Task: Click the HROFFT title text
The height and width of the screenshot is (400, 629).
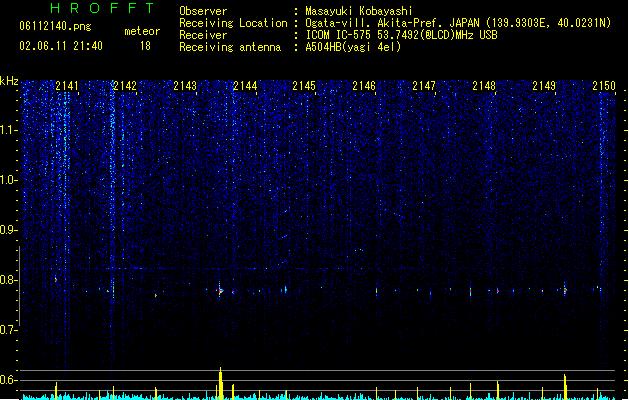Action: point(102,8)
